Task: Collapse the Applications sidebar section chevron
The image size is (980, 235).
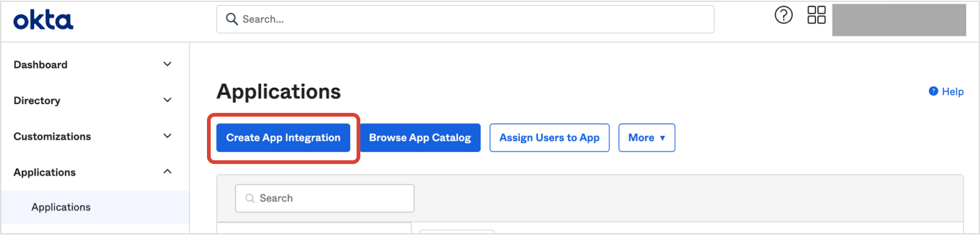Action: pyautogui.click(x=167, y=171)
